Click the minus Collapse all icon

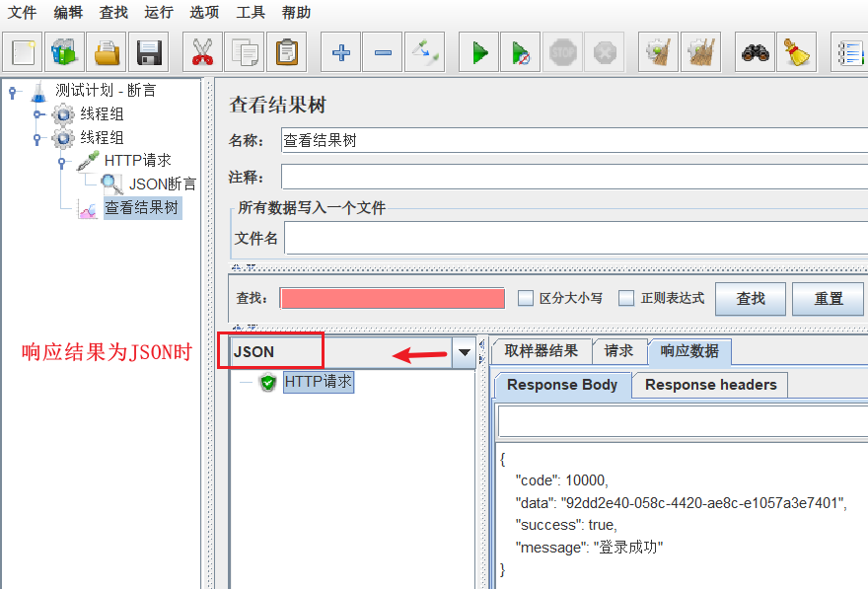pyautogui.click(x=383, y=52)
